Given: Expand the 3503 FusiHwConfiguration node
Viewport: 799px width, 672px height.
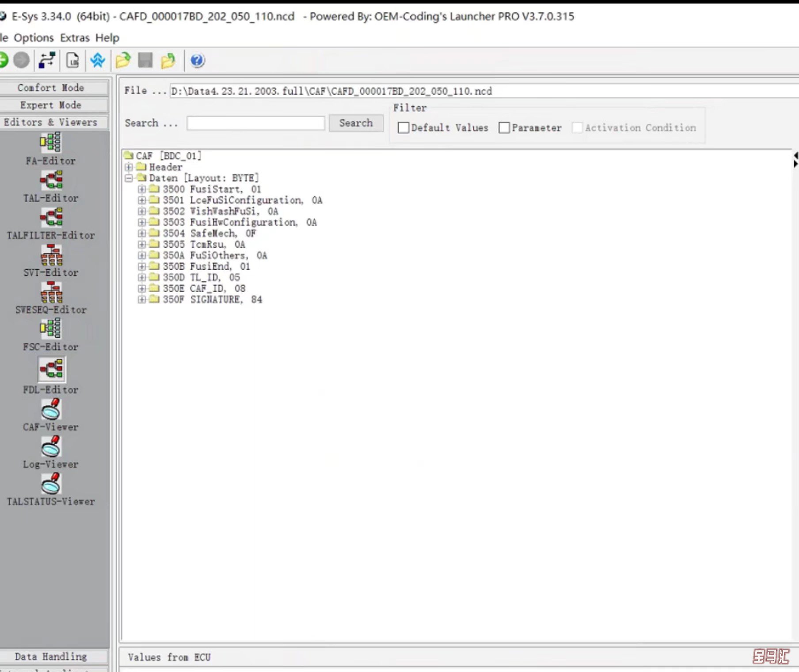Looking at the screenshot, I should [x=142, y=222].
